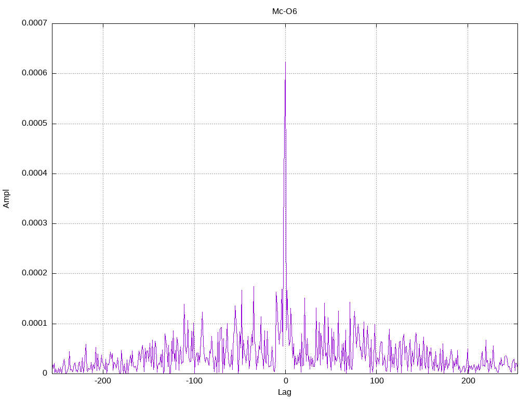532x399 pixels.
Task: Click the 'Lag' x-axis label
Action: pos(284,392)
